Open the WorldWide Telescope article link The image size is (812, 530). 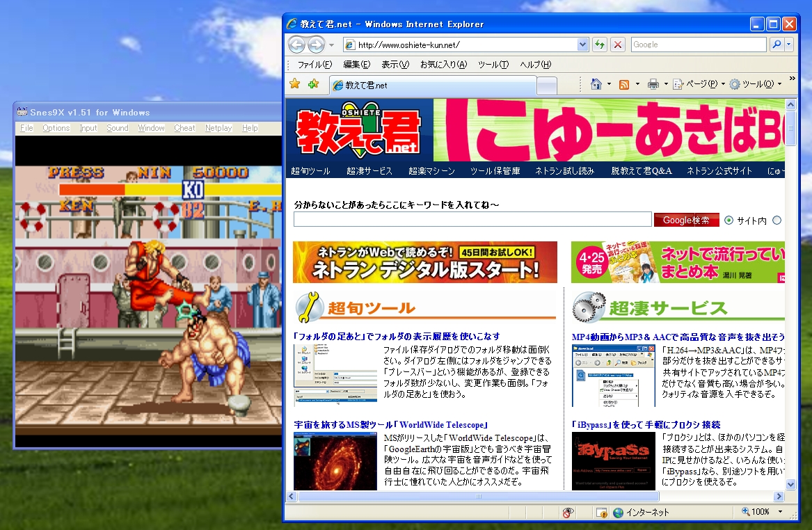(392, 425)
